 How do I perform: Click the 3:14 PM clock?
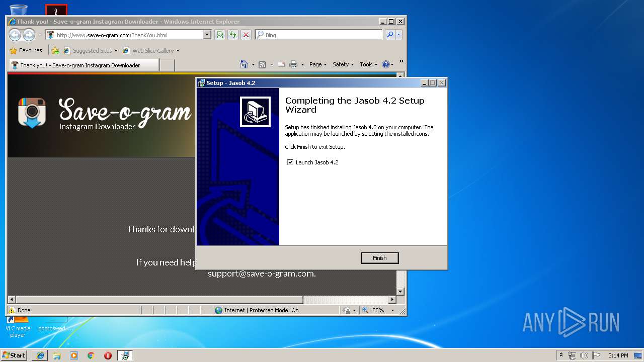pyautogui.click(x=618, y=355)
